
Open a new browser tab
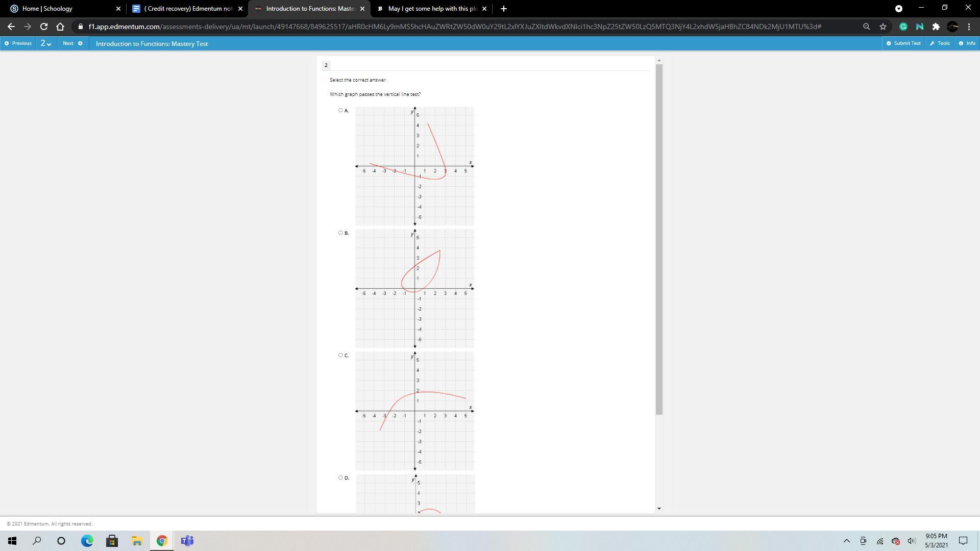point(503,9)
